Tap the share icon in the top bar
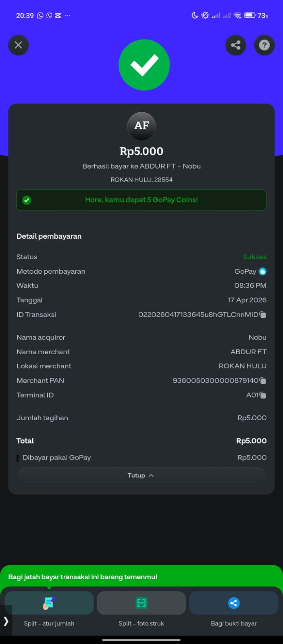The width and height of the screenshot is (283, 644). pyautogui.click(x=236, y=45)
